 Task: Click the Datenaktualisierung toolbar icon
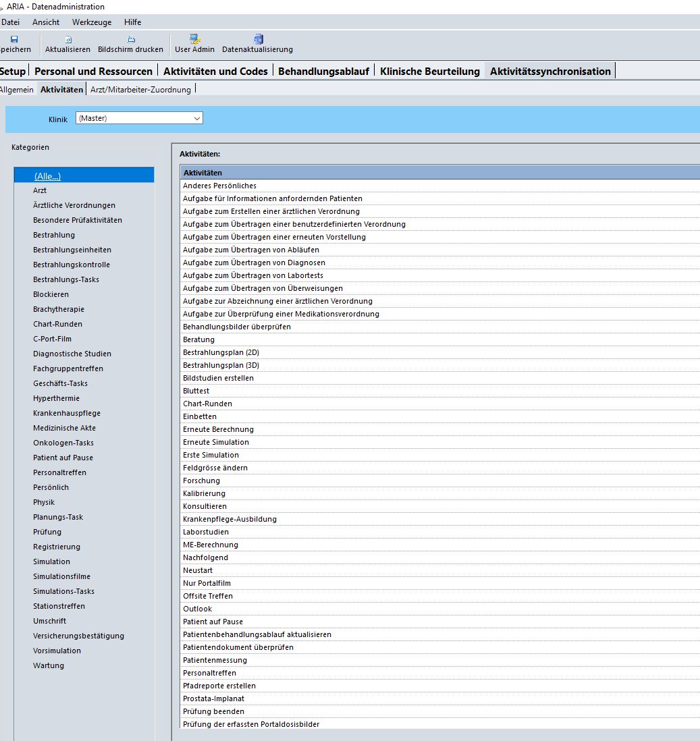pyautogui.click(x=258, y=39)
